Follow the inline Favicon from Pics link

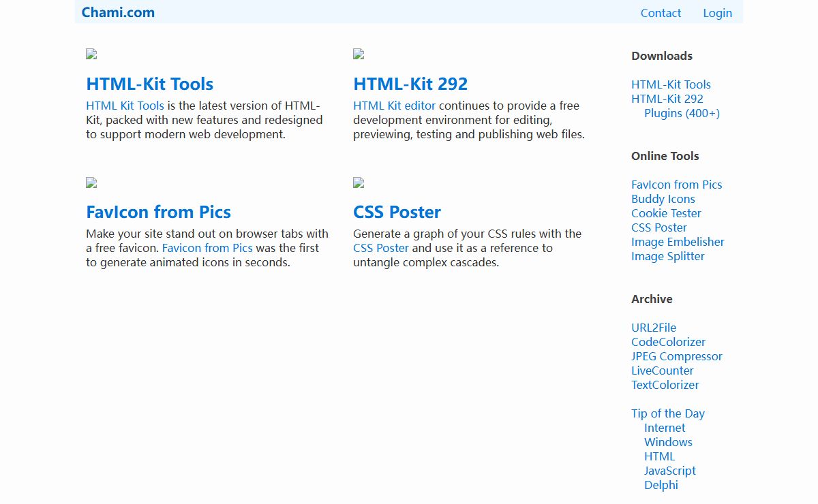(x=207, y=248)
